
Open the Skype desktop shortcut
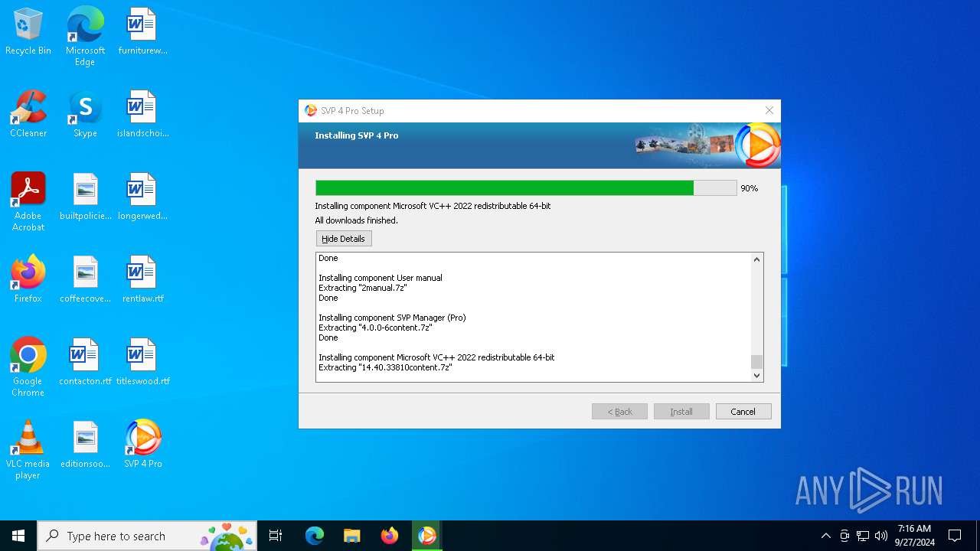[85, 115]
